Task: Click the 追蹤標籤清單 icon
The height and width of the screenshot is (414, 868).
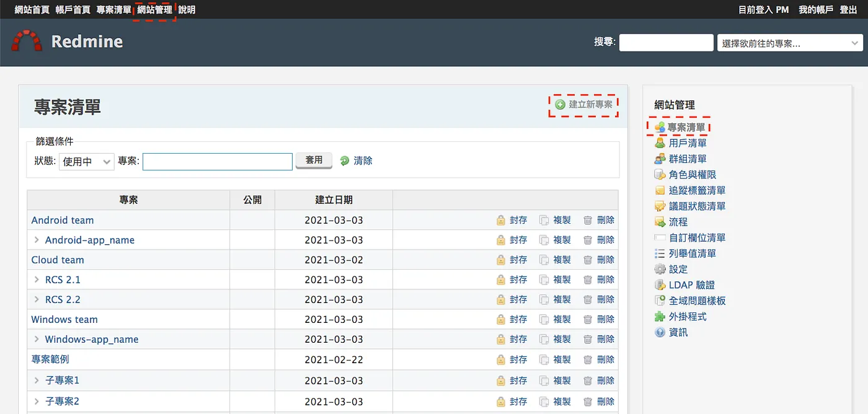Action: (660, 191)
